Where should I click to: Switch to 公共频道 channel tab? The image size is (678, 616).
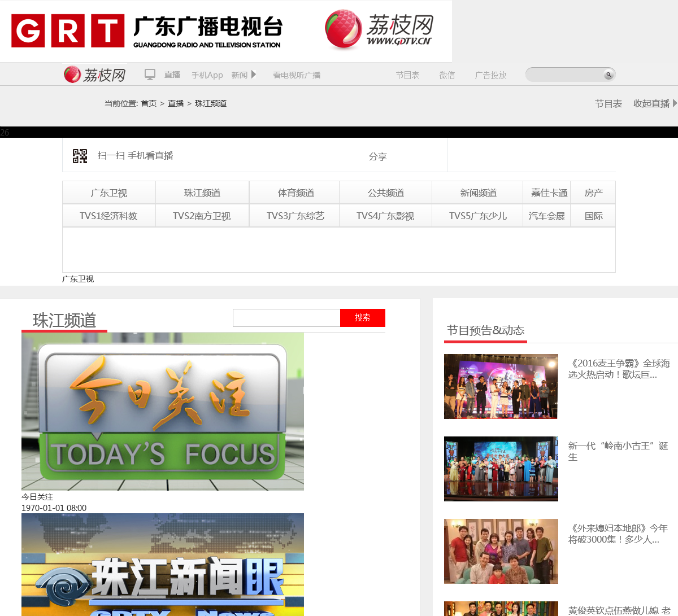386,193
